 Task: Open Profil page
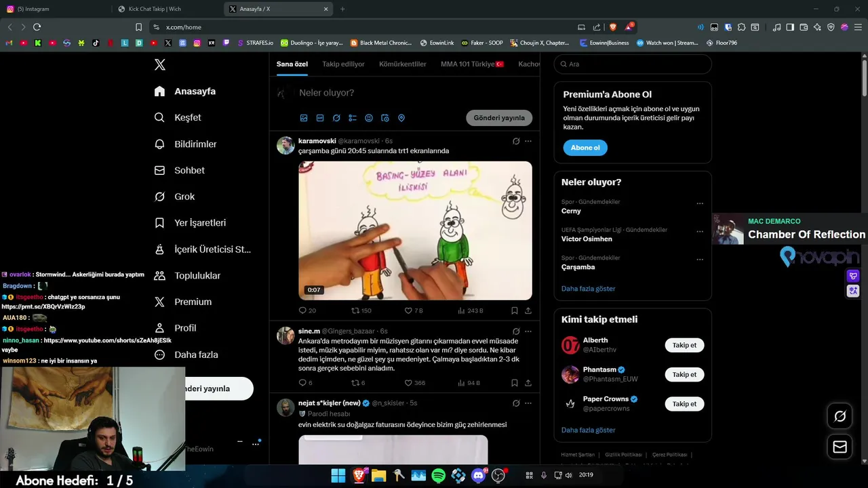[x=175, y=328]
